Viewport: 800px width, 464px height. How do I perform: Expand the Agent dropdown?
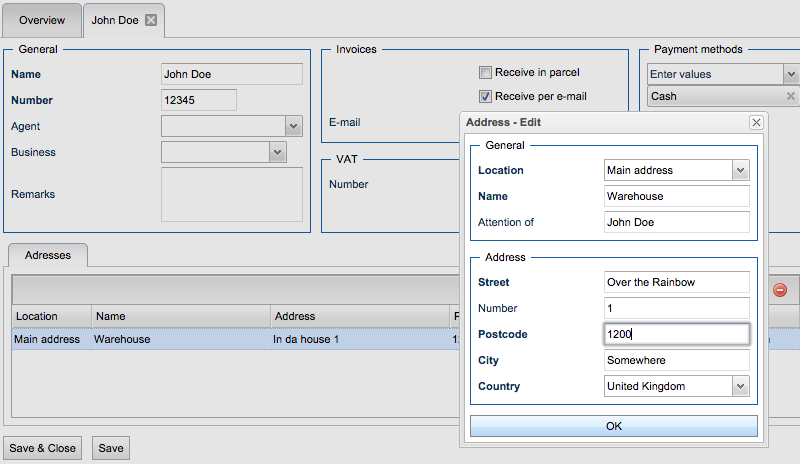point(294,126)
